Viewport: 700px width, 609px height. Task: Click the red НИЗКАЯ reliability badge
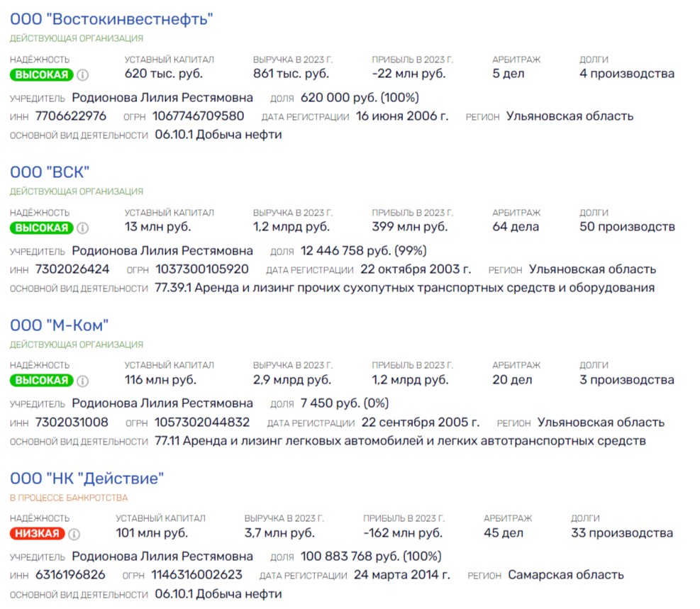click(38, 534)
